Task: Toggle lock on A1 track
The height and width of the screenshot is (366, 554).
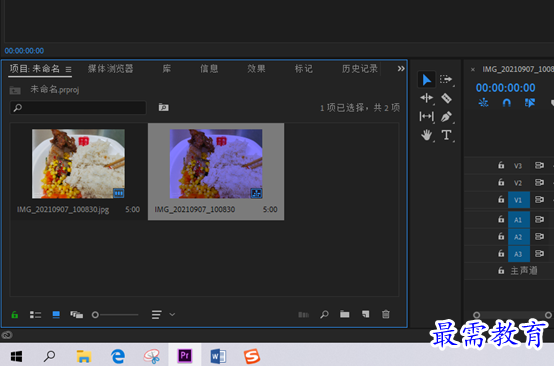Action: point(501,219)
